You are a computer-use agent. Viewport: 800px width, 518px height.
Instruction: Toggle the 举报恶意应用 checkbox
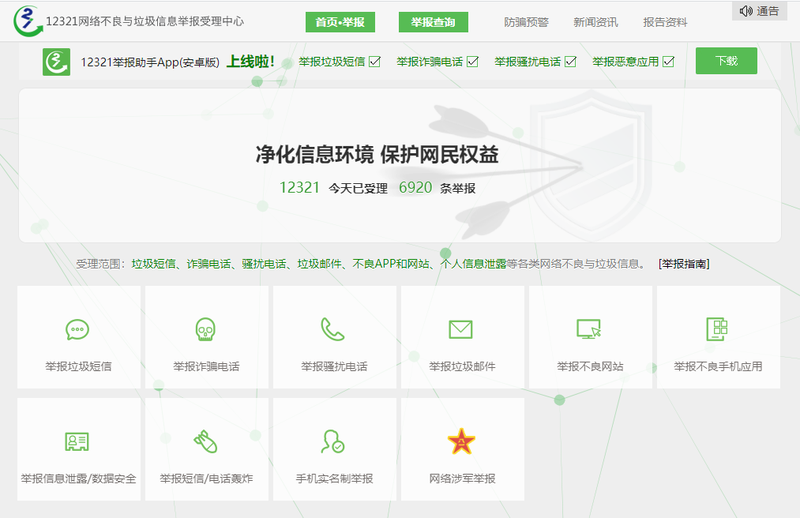pyautogui.click(x=668, y=62)
